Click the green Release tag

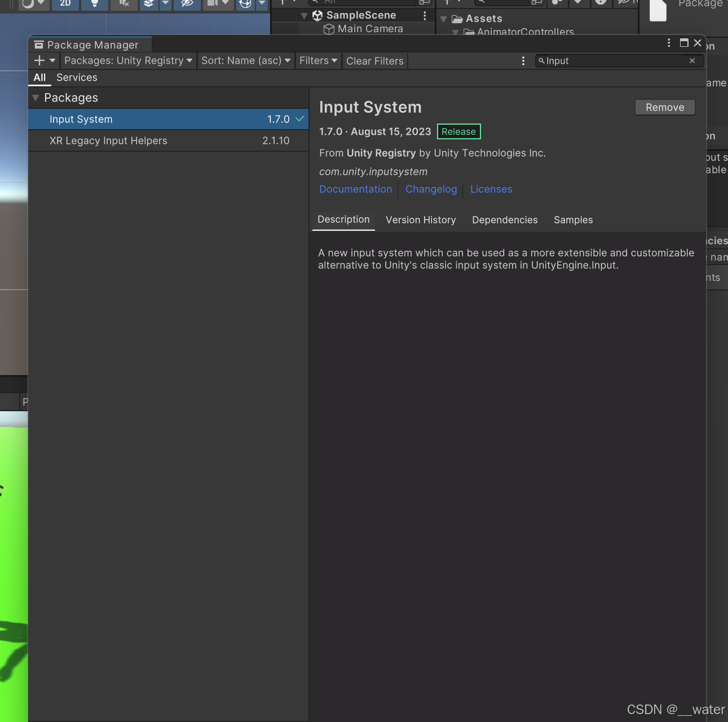click(x=459, y=131)
